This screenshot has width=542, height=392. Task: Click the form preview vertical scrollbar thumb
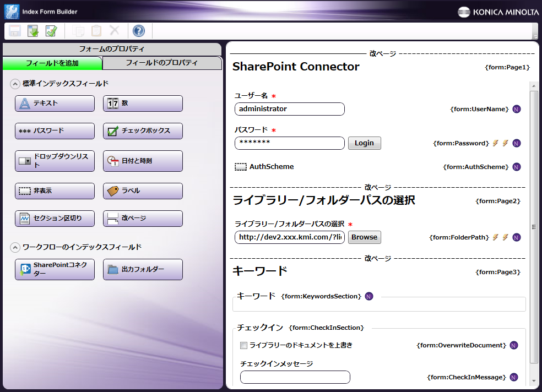[x=534, y=227]
